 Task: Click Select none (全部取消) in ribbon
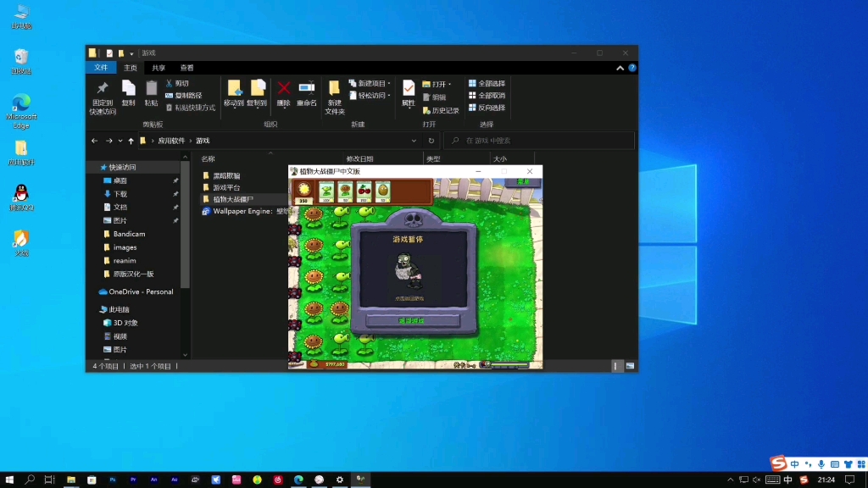487,95
